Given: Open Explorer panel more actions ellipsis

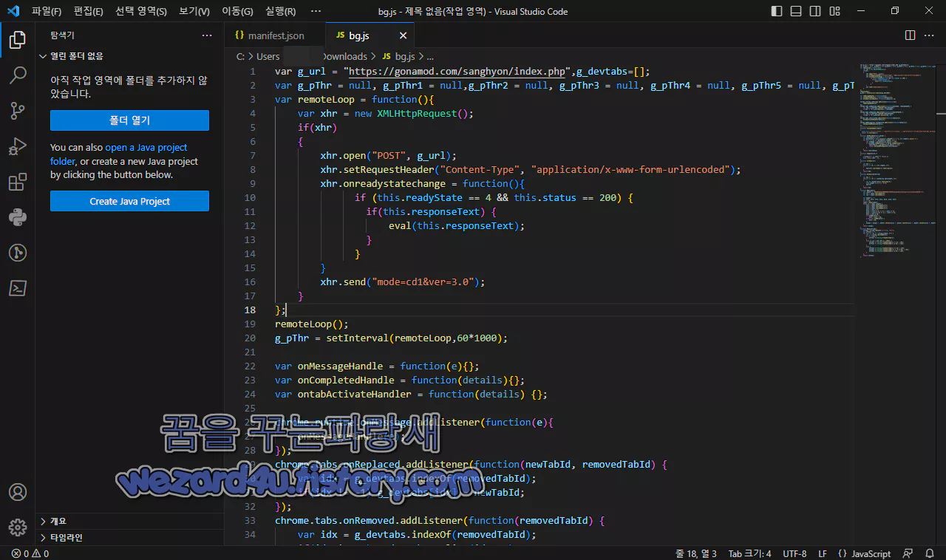Looking at the screenshot, I should tap(207, 35).
